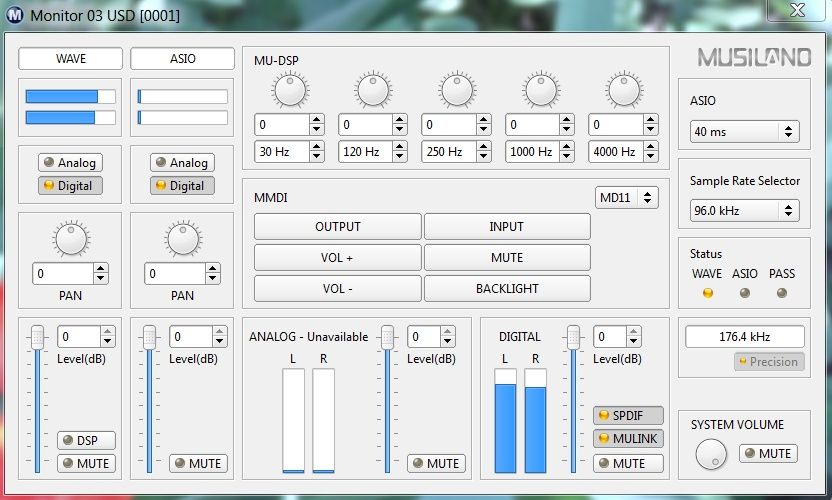Increase gain value above 1000 Hz band
The height and width of the screenshot is (500, 832).
(567, 119)
